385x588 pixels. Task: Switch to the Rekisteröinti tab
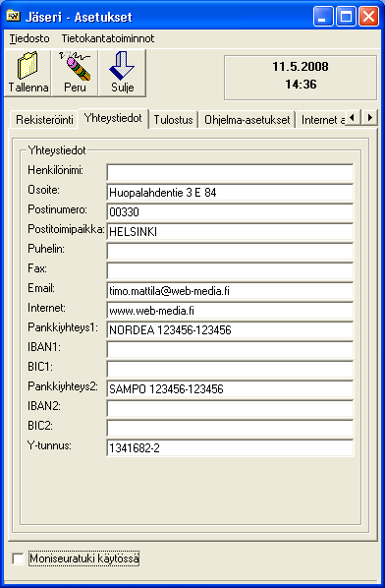click(x=44, y=120)
